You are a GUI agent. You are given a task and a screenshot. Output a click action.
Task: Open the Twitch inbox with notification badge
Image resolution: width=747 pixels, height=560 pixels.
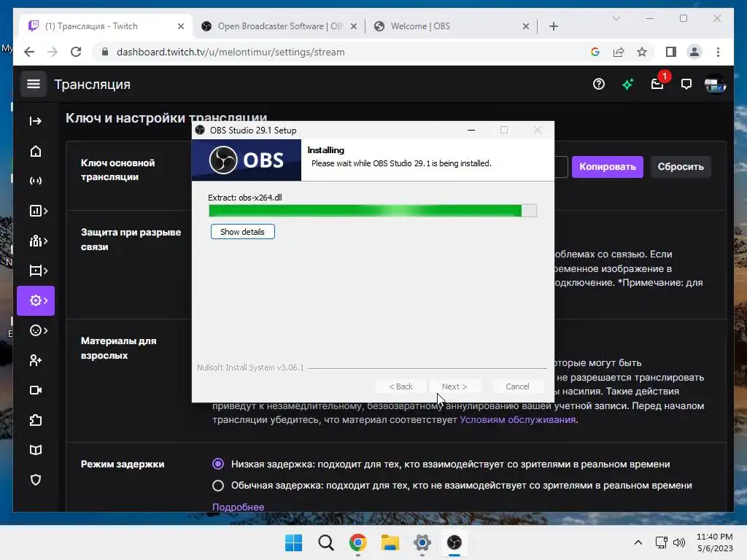[657, 85]
